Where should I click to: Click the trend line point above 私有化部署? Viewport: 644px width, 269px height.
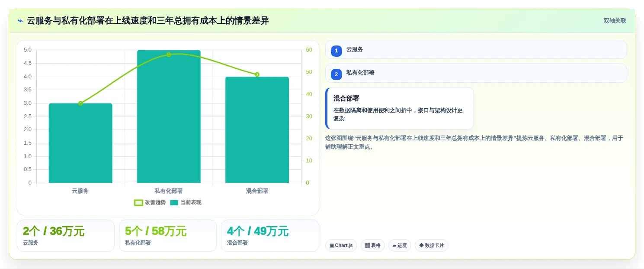(x=169, y=55)
